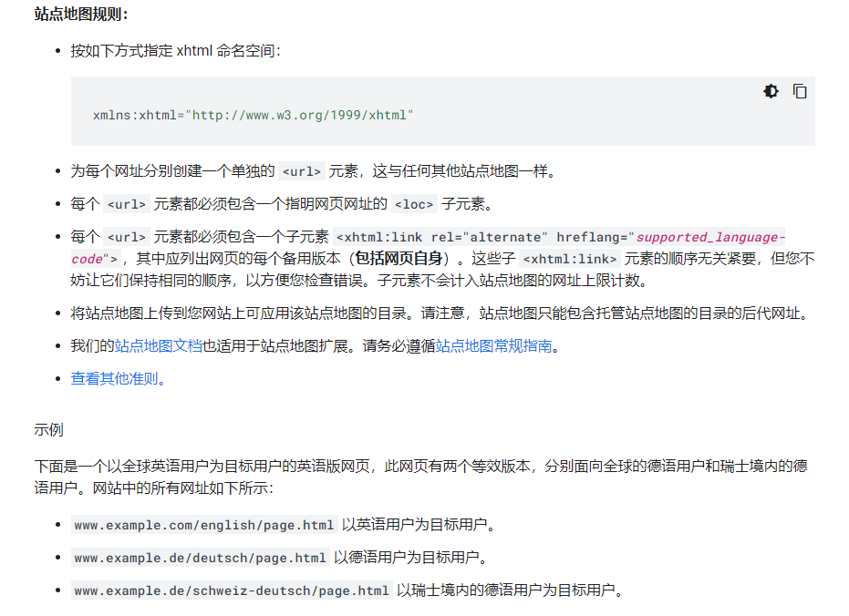Click text 以德语用户为目标用户
Viewport: 849px width, 616px height.
pos(409,558)
